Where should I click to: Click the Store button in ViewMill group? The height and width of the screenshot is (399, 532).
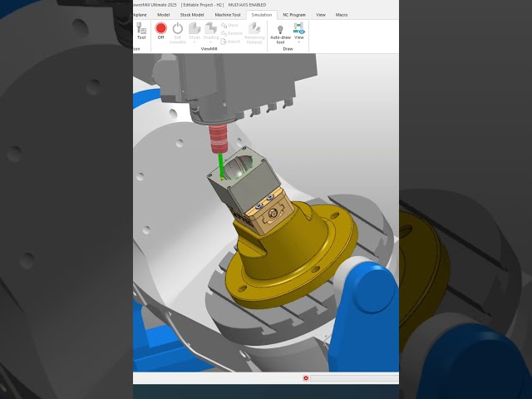pos(229,25)
